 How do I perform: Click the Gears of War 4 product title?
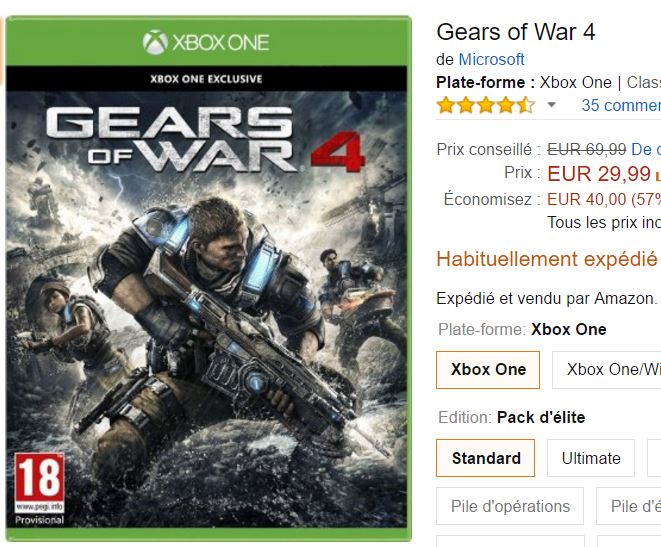click(x=516, y=32)
